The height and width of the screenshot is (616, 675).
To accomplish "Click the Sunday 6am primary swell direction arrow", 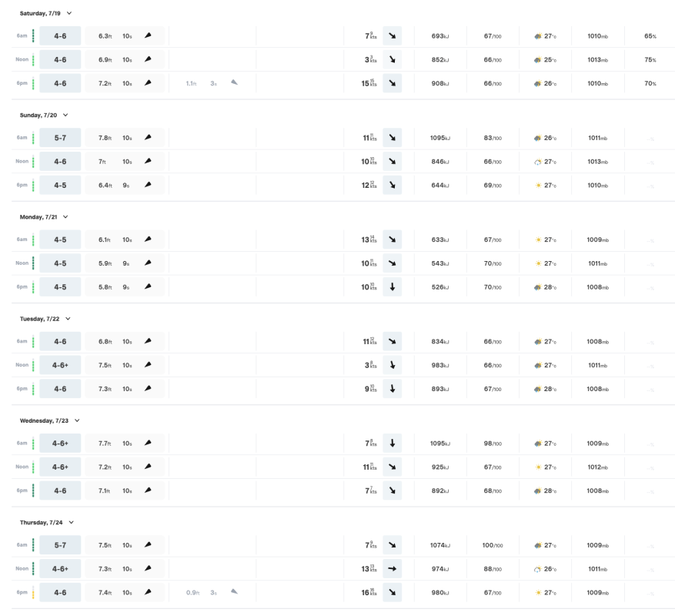I will [x=148, y=137].
